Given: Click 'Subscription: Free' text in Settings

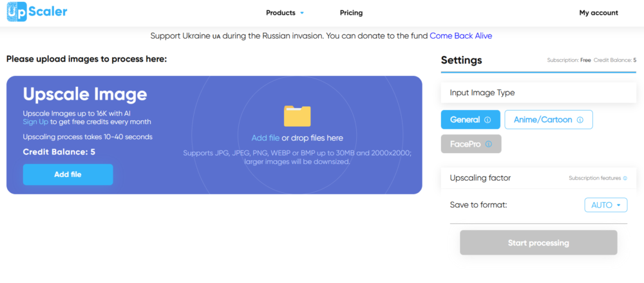Looking at the screenshot, I should pos(569,60).
